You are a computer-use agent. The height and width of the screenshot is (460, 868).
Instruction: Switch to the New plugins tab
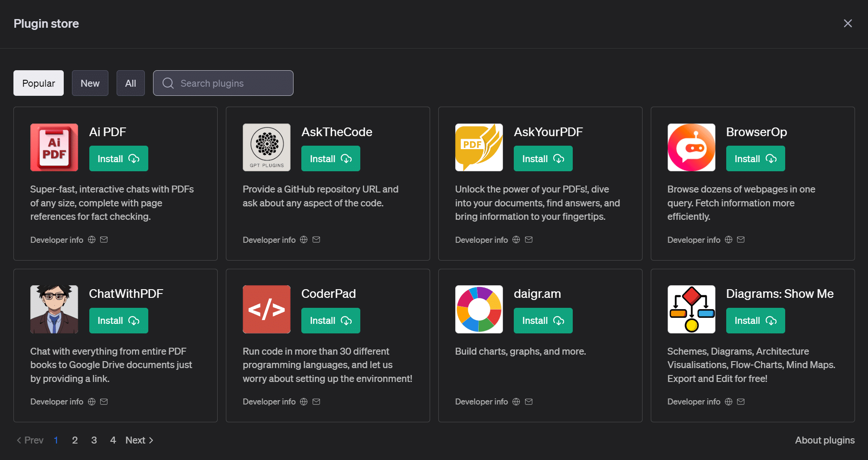click(90, 83)
